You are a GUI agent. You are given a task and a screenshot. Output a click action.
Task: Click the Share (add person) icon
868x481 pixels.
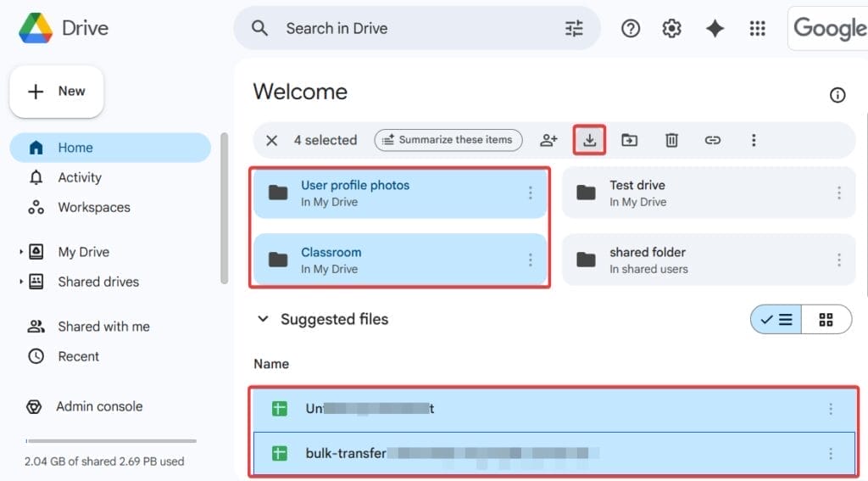pyautogui.click(x=549, y=140)
